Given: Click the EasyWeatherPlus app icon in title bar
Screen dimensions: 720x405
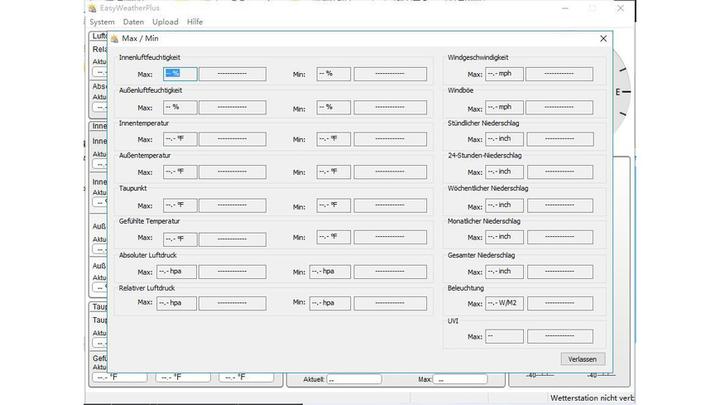Looking at the screenshot, I should coord(93,7).
